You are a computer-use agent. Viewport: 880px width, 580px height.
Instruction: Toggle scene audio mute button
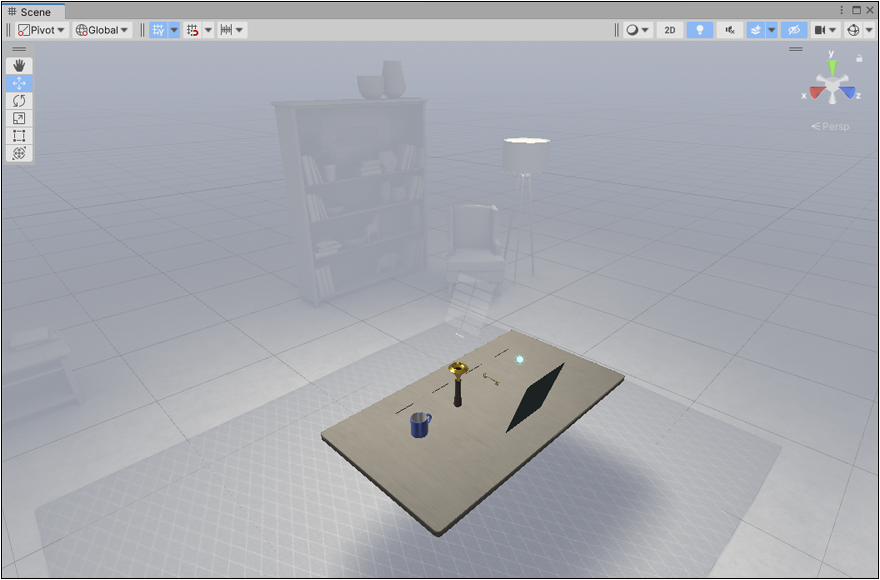tap(729, 30)
